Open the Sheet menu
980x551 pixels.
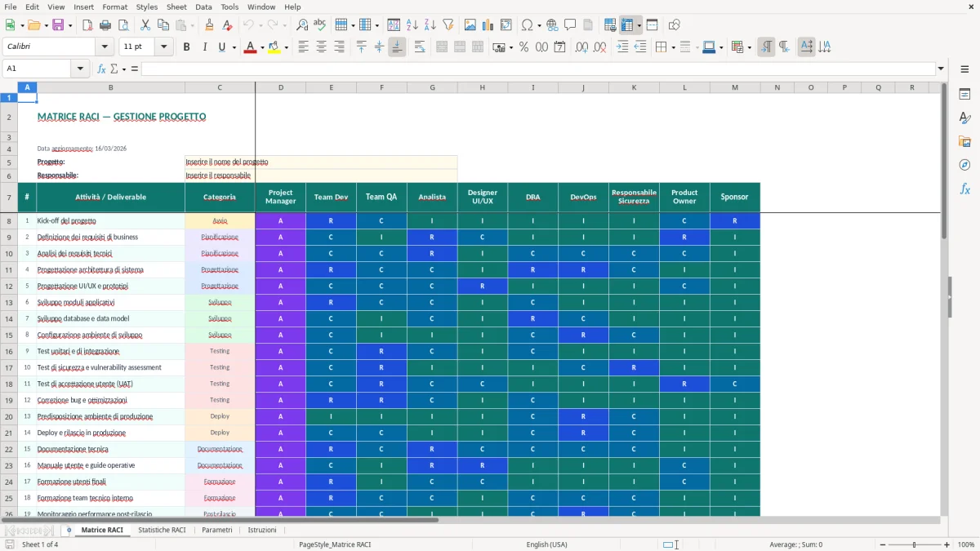pyautogui.click(x=176, y=7)
